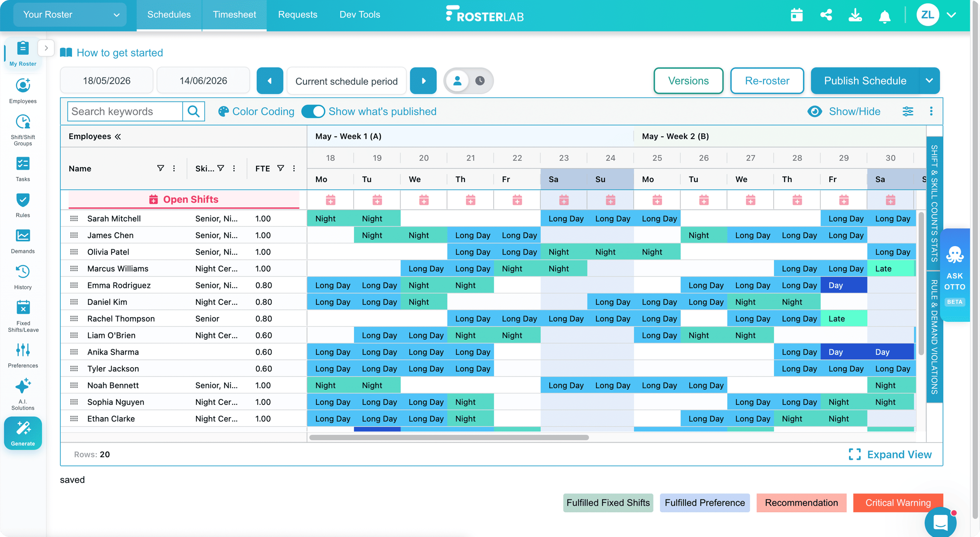Click the Critical Warning legend swatch
Viewport: 980px width, 537px height.
coord(898,502)
